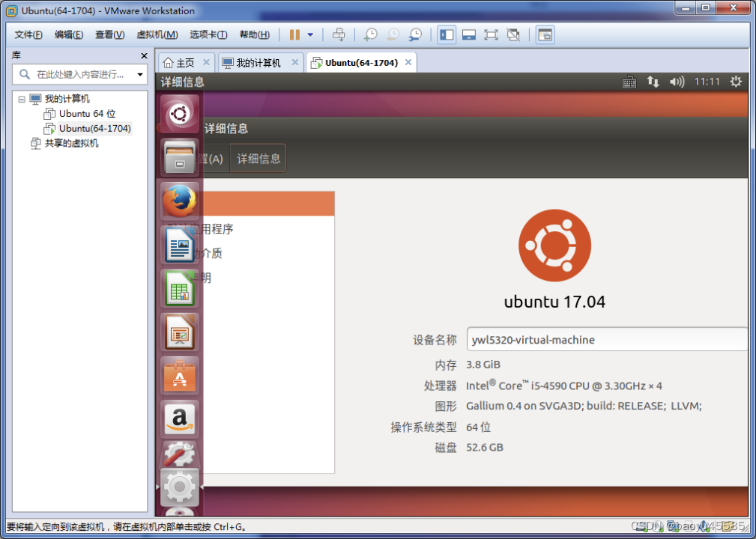Click the Ubuntu network arrows indicator
The image size is (756, 539).
pyautogui.click(x=653, y=82)
